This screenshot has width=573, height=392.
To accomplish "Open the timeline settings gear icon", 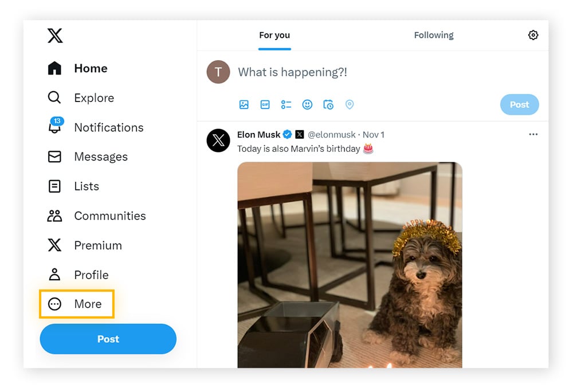I will pos(533,35).
